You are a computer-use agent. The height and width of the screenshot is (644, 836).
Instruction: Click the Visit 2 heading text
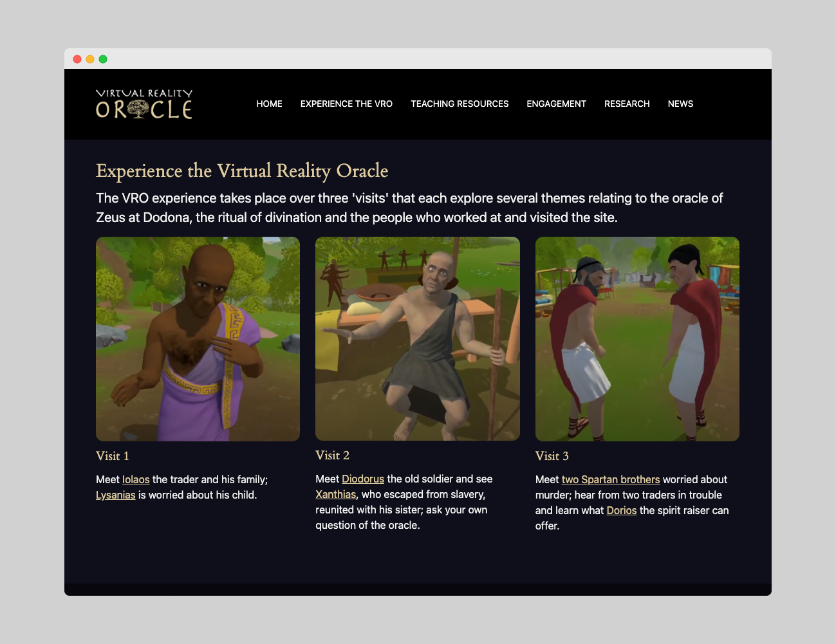[x=332, y=455]
